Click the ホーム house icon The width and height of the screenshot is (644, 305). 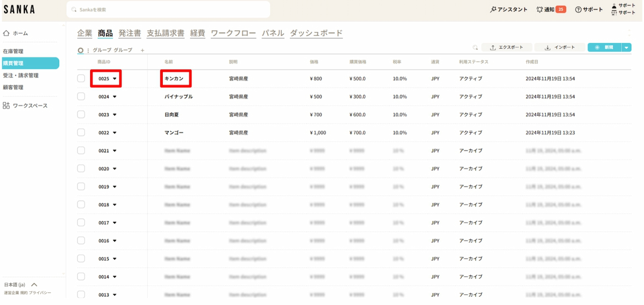(x=6, y=33)
